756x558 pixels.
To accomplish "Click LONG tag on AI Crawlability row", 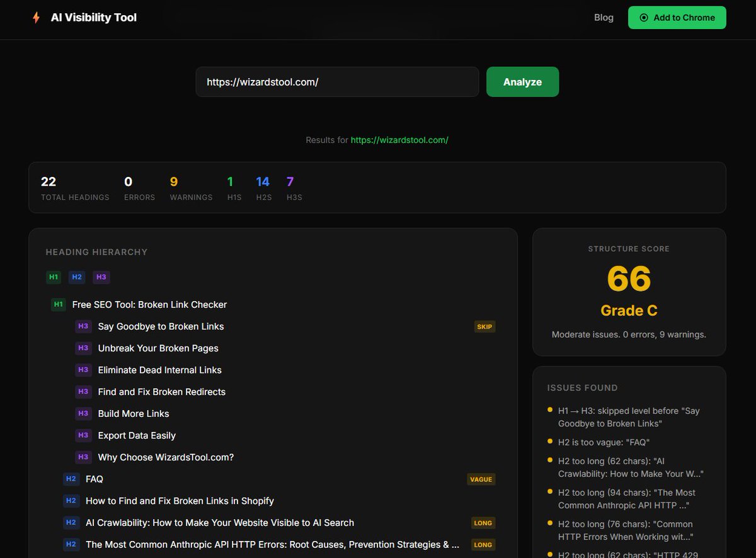I will click(483, 523).
